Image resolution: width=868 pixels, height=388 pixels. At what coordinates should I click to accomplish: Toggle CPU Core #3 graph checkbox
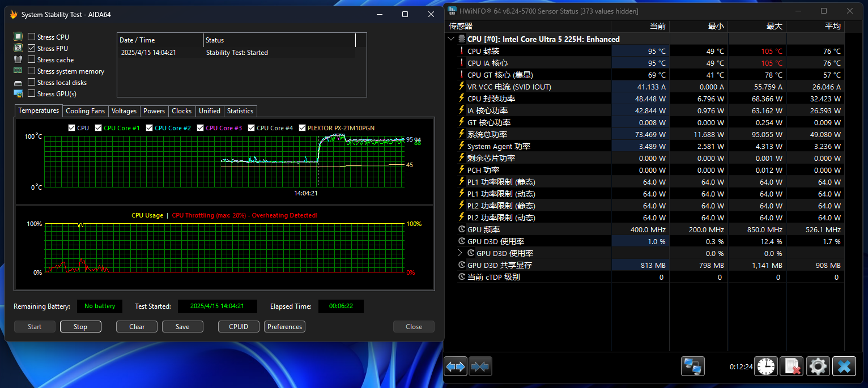[x=201, y=128]
